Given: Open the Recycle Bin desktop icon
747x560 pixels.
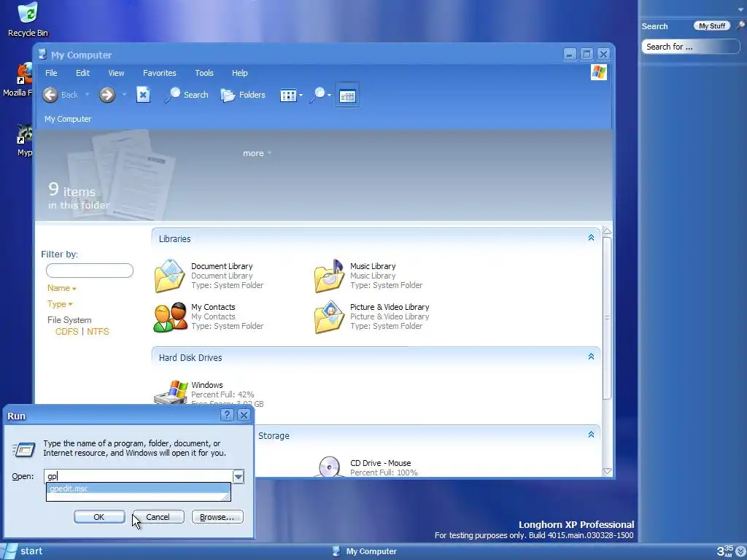Looking at the screenshot, I should (28, 20).
